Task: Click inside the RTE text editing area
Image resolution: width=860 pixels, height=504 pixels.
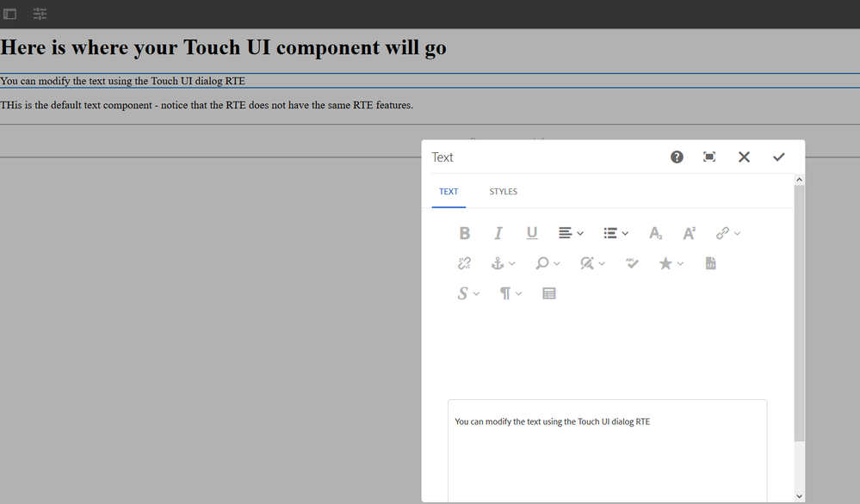Action: point(607,447)
